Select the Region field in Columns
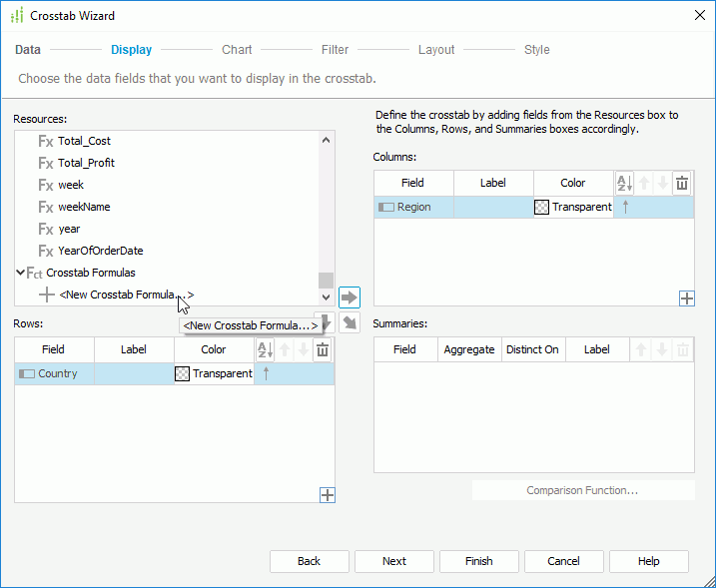 (413, 207)
